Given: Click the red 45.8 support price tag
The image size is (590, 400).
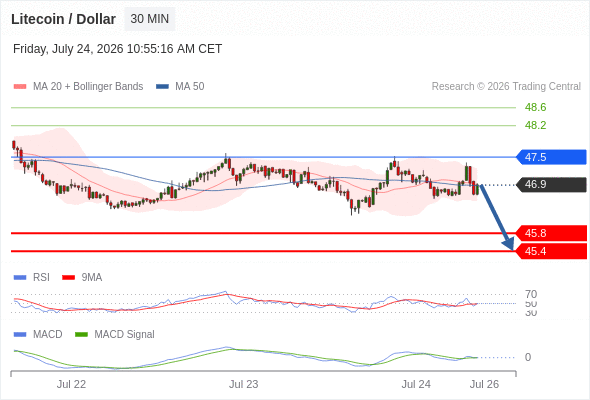Looking at the screenshot, I should tap(551, 233).
